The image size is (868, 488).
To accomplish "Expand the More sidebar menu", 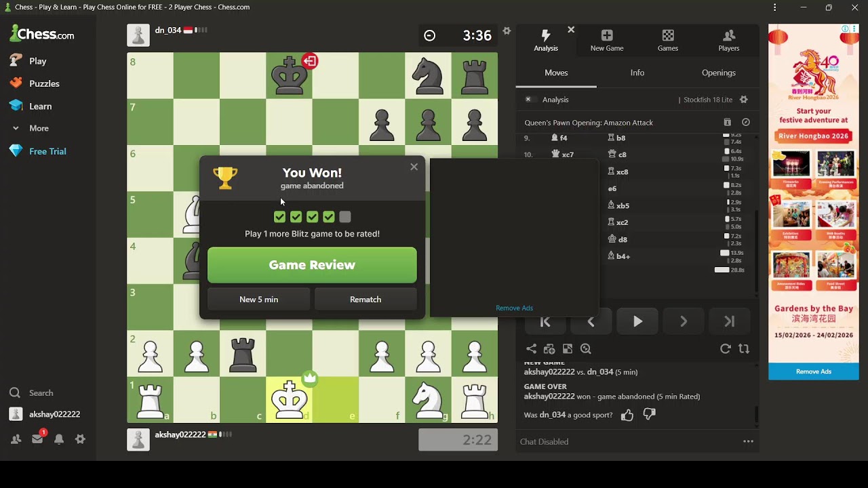I will [x=30, y=128].
